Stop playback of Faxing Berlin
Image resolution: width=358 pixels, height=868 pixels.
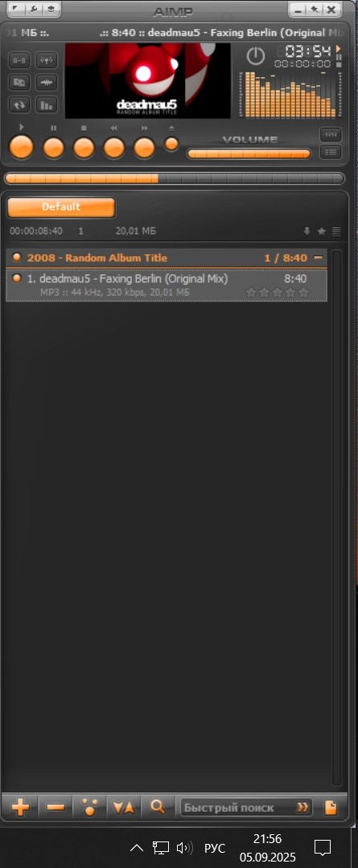pos(84,148)
